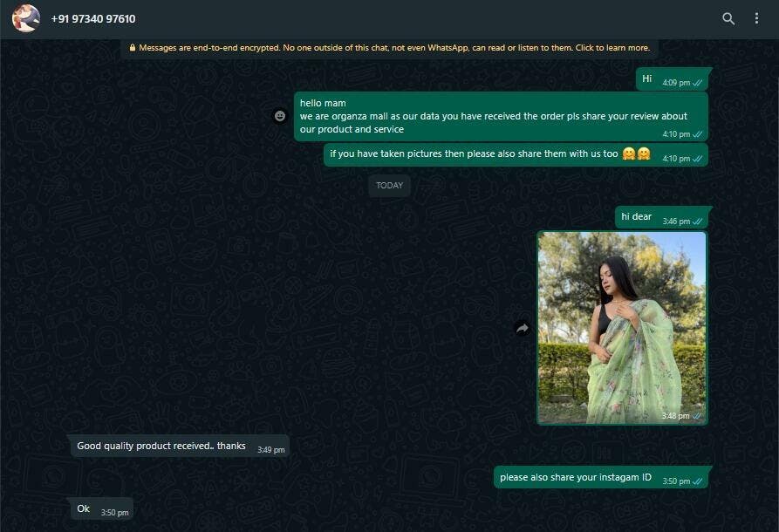Forward the saree photo using the arrow icon
Viewport: 779px width, 532px height.
point(523,328)
